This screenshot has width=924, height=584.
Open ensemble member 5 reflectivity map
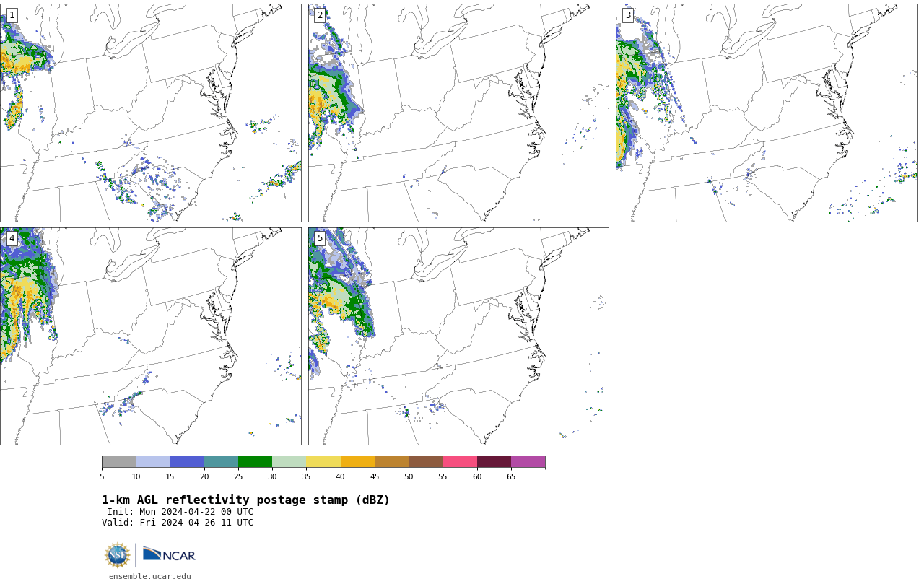tap(458, 336)
